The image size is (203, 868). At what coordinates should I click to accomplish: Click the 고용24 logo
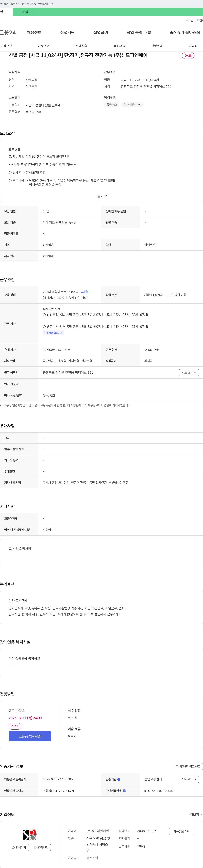pos(8,32)
